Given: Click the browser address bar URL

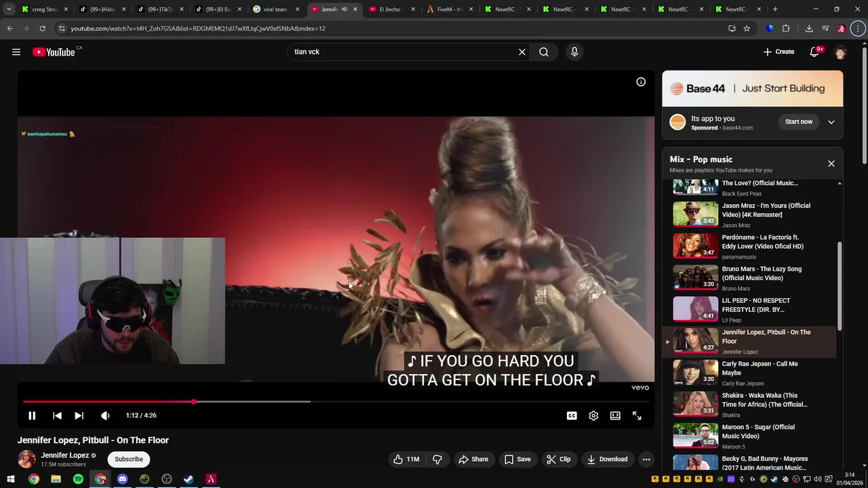Looking at the screenshot, I should point(198,28).
